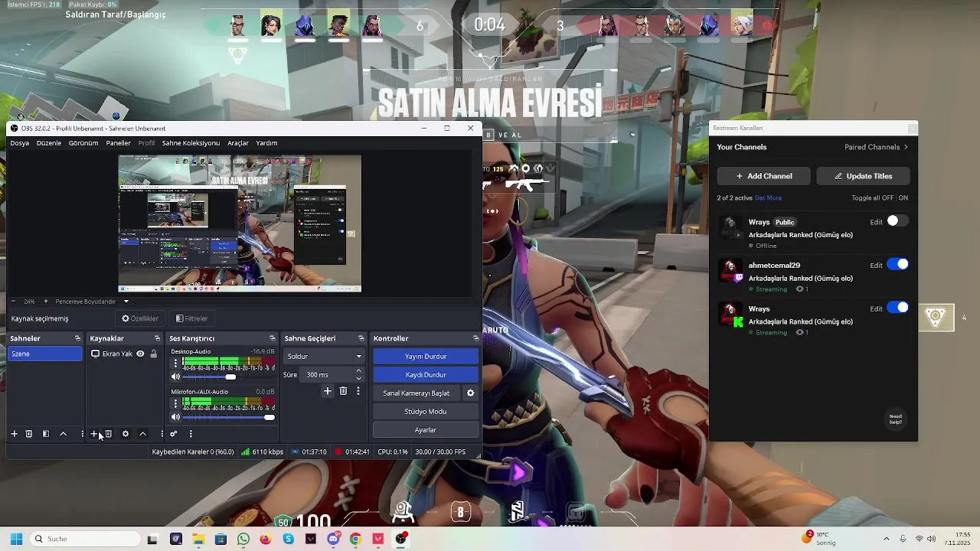Disable the ahmetcemal29 channel toggle

(x=897, y=264)
